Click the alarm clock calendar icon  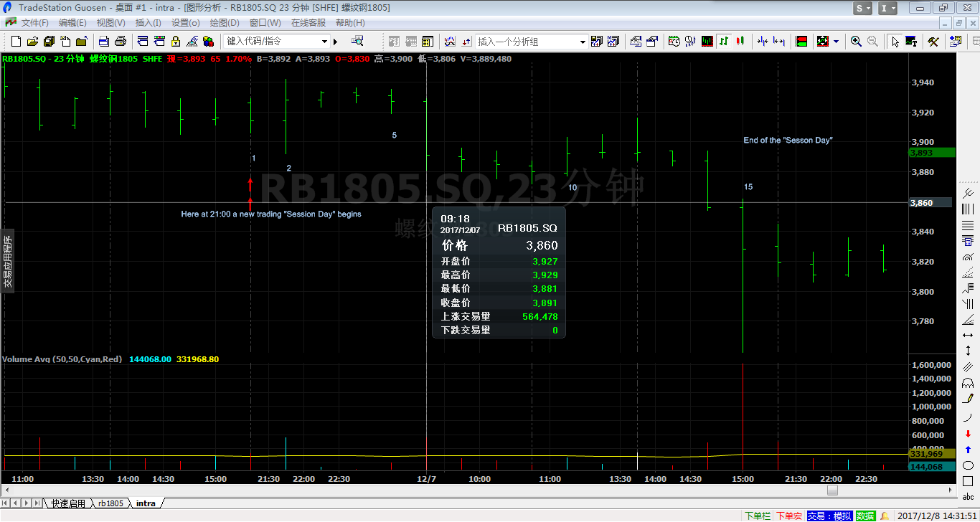674,42
